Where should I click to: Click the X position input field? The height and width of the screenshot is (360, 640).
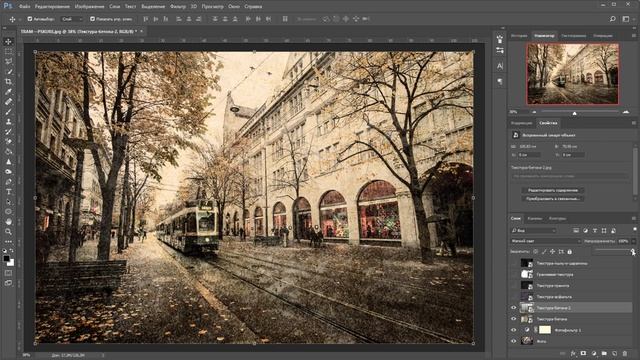pyautogui.click(x=529, y=155)
